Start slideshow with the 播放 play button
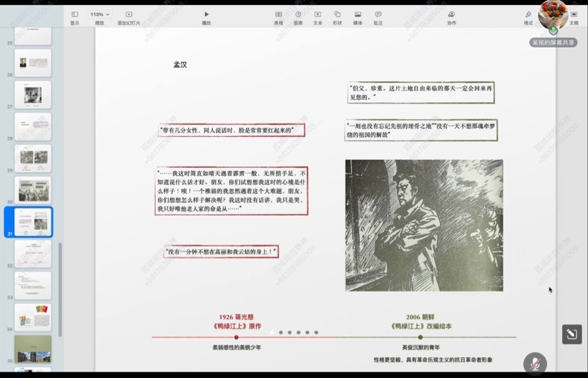This screenshot has height=378, width=588. (x=206, y=17)
